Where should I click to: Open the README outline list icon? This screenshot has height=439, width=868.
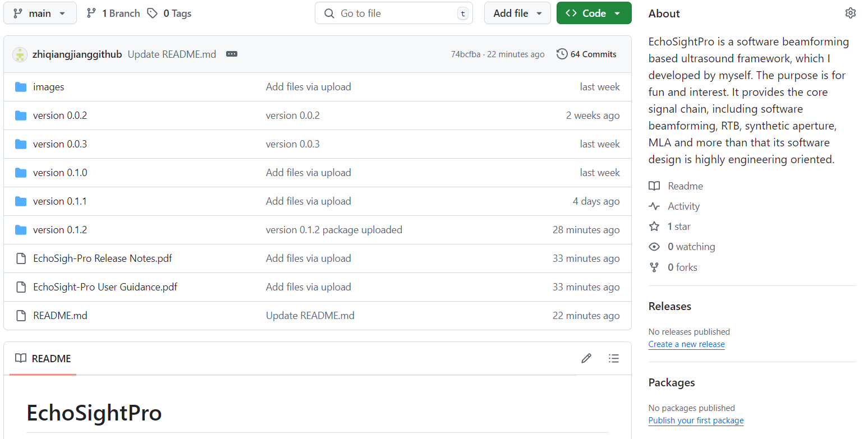[614, 358]
